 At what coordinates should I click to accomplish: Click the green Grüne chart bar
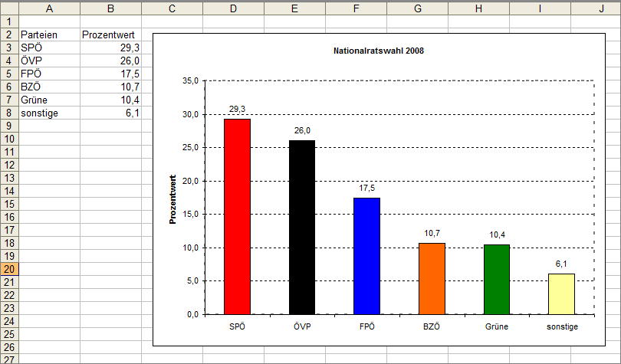tap(497, 279)
